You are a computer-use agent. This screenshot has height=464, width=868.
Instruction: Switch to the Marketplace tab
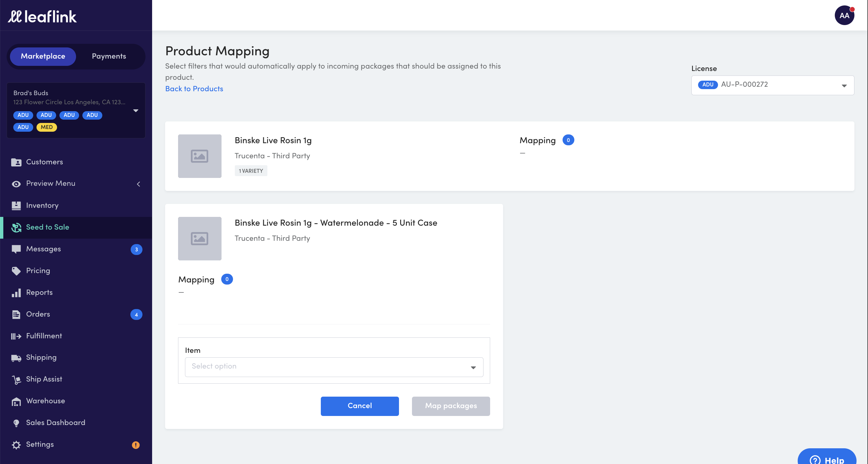coord(43,56)
